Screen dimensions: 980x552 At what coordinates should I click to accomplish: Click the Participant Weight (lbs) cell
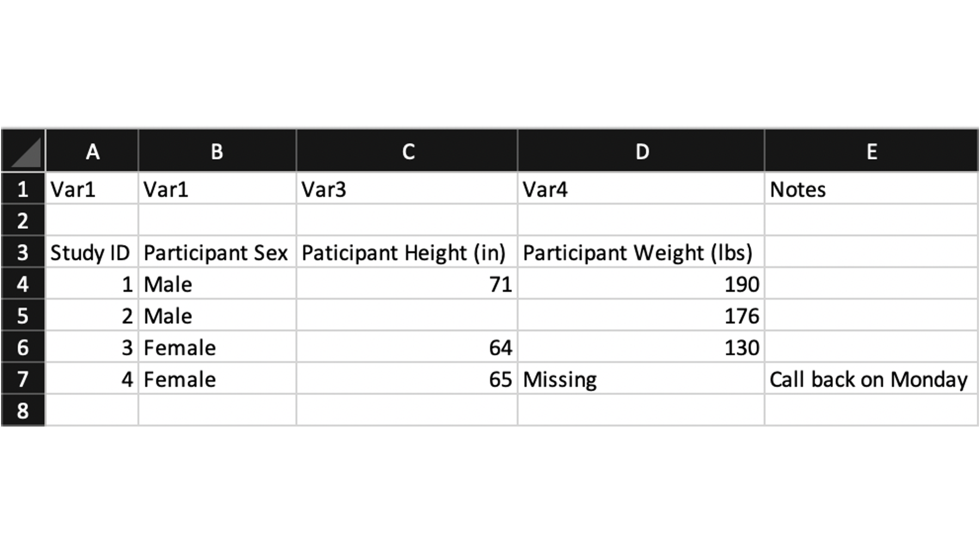tap(641, 252)
